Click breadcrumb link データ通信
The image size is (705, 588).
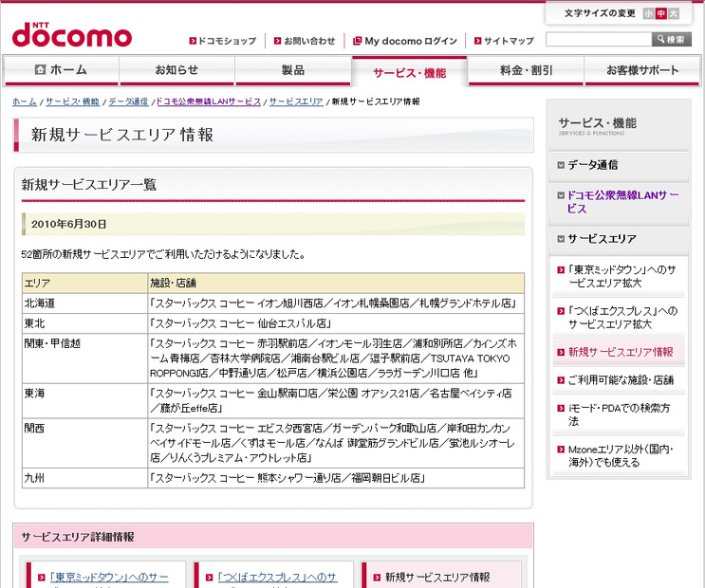coord(128,101)
